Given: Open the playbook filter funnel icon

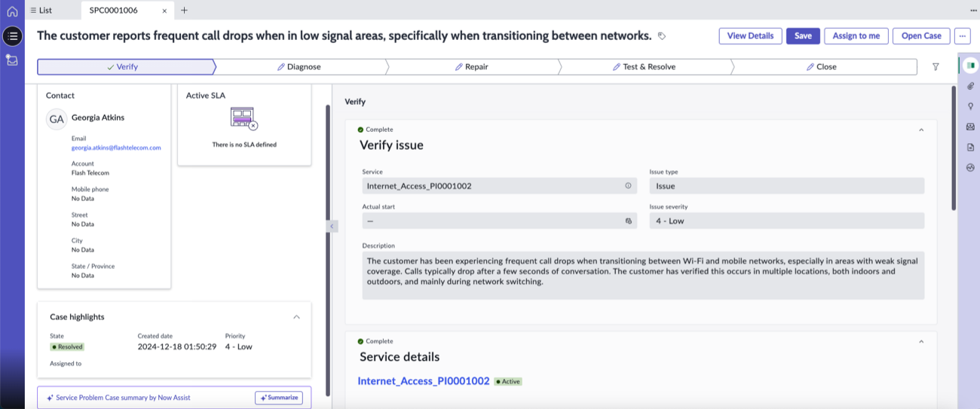Looking at the screenshot, I should (936, 66).
